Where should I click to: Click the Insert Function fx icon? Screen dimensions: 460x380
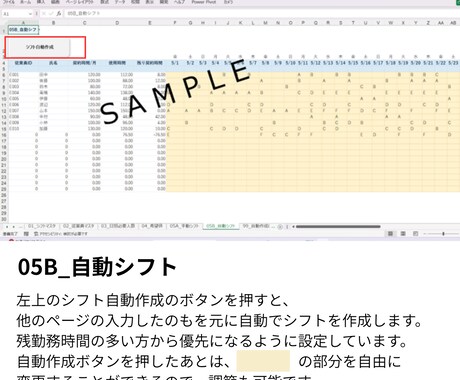click(59, 14)
